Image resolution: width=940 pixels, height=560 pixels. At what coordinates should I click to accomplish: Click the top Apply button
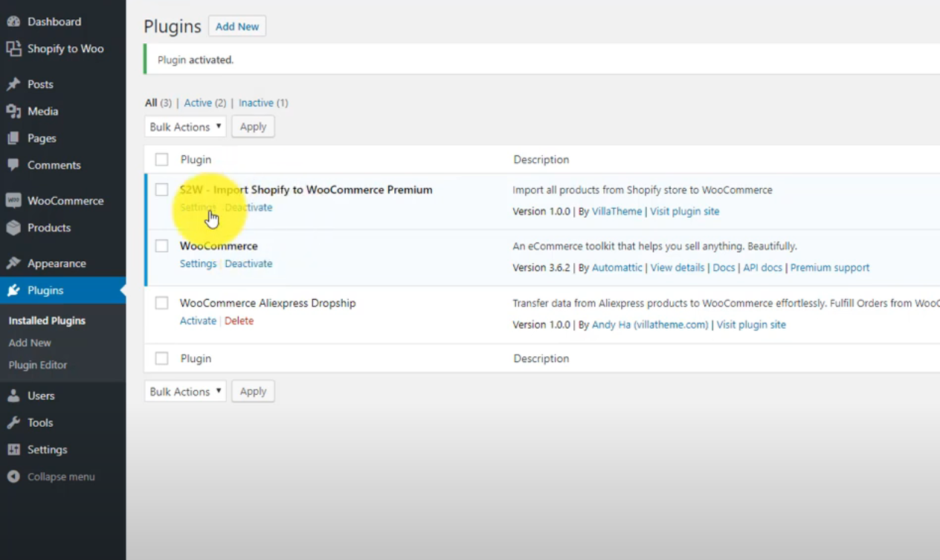point(253,126)
